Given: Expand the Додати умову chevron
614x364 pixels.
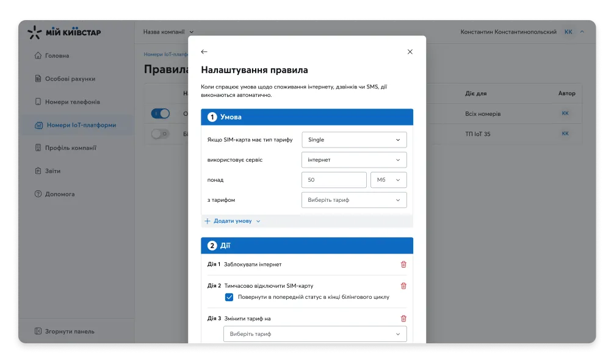Looking at the screenshot, I should [258, 221].
